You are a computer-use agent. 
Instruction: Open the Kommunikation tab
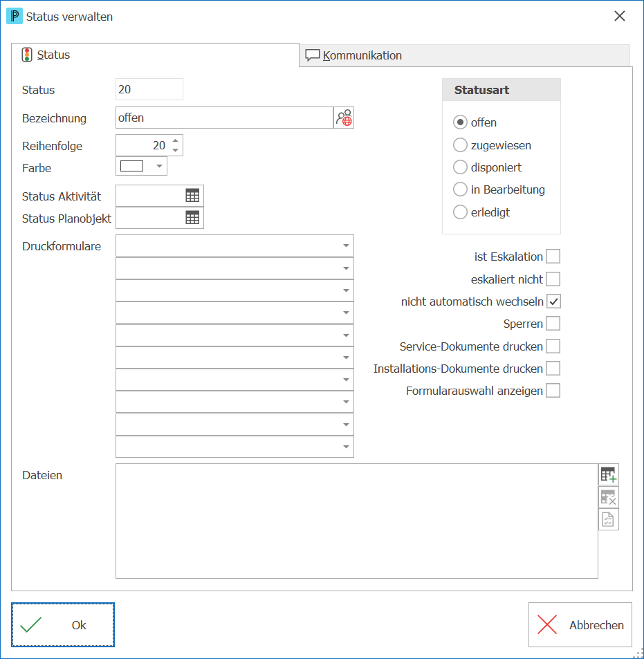click(x=465, y=55)
